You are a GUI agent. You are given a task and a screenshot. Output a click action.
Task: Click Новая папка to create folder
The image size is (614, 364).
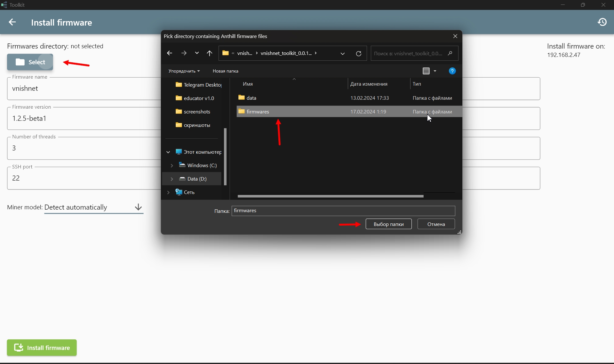click(226, 71)
